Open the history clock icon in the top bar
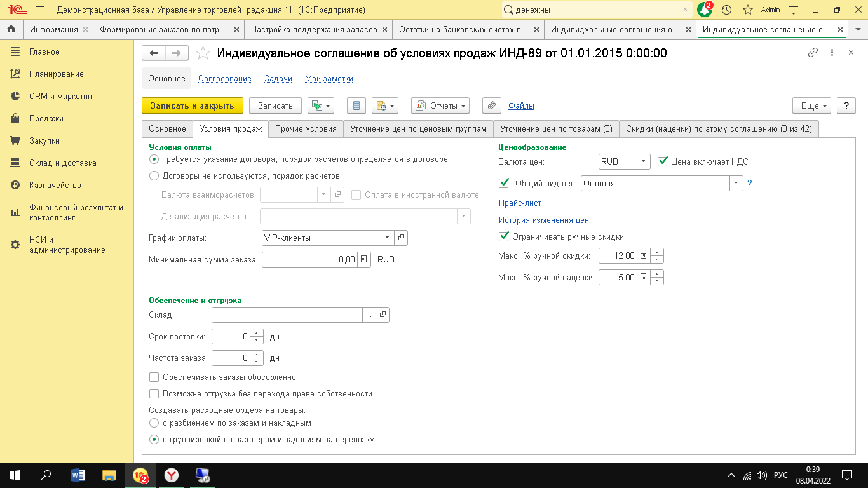 [x=726, y=10]
